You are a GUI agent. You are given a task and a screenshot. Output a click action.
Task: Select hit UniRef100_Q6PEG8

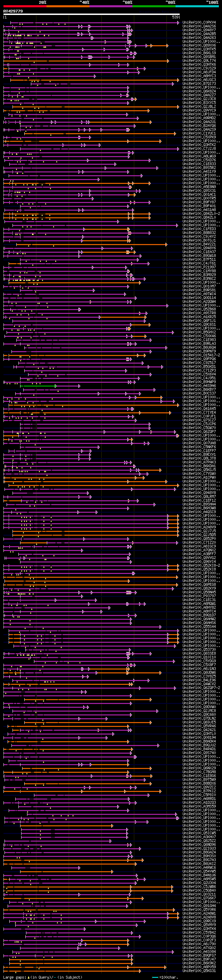[199, 585]
